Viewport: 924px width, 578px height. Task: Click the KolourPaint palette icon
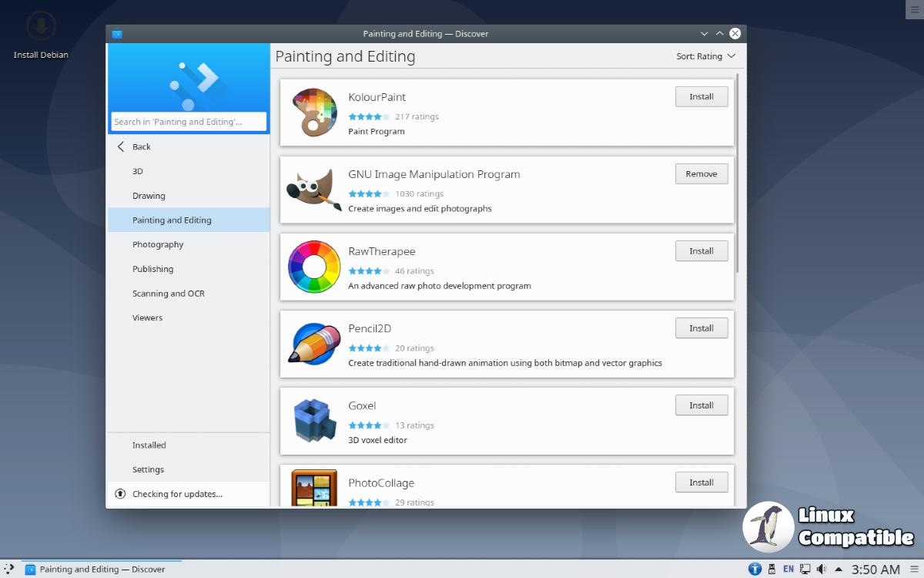tap(314, 113)
